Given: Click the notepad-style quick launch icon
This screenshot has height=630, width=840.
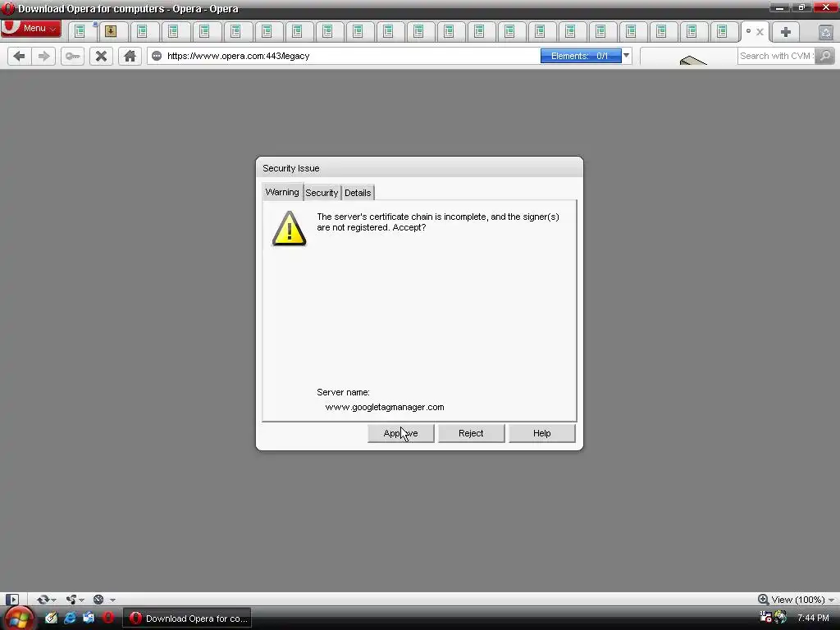Looking at the screenshot, I should [x=51, y=619].
